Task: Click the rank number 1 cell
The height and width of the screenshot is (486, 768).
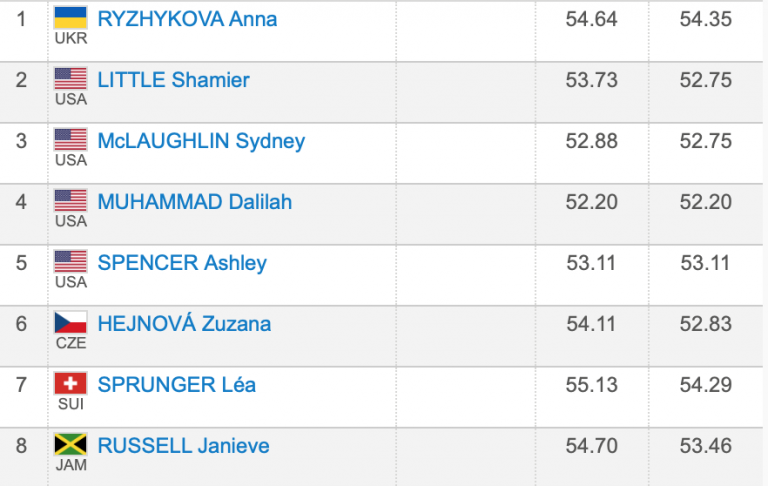Action: 21,19
